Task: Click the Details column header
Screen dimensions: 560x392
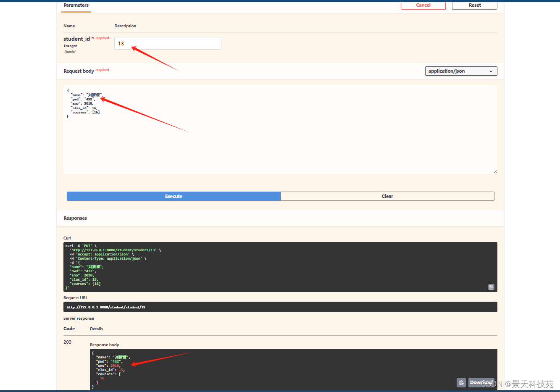Action: 96,329
